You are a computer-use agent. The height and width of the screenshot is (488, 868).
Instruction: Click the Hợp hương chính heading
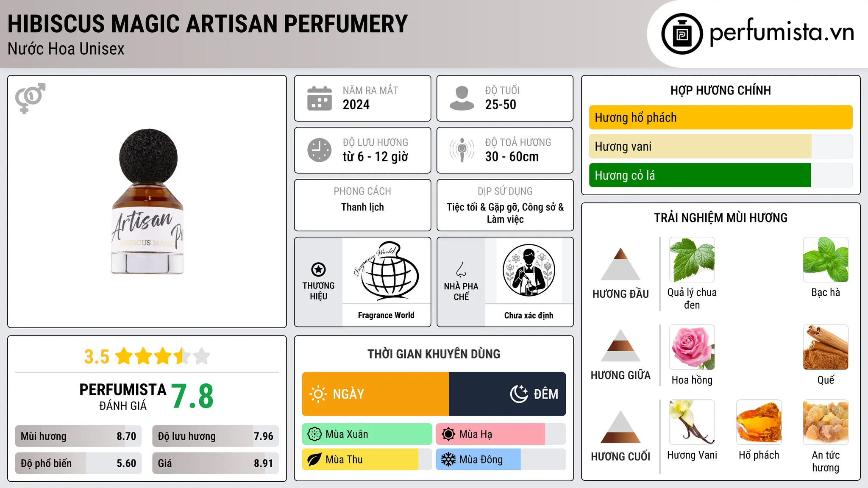(x=721, y=90)
